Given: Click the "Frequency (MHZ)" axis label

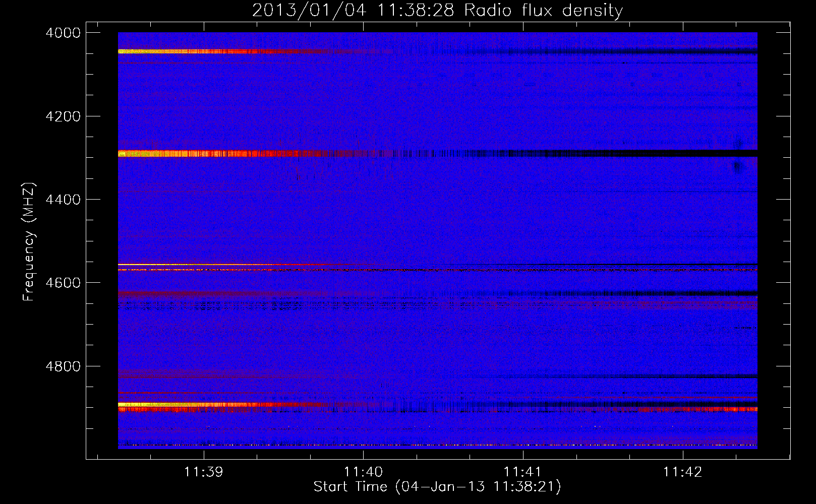Looking at the screenshot, I should coord(29,242).
